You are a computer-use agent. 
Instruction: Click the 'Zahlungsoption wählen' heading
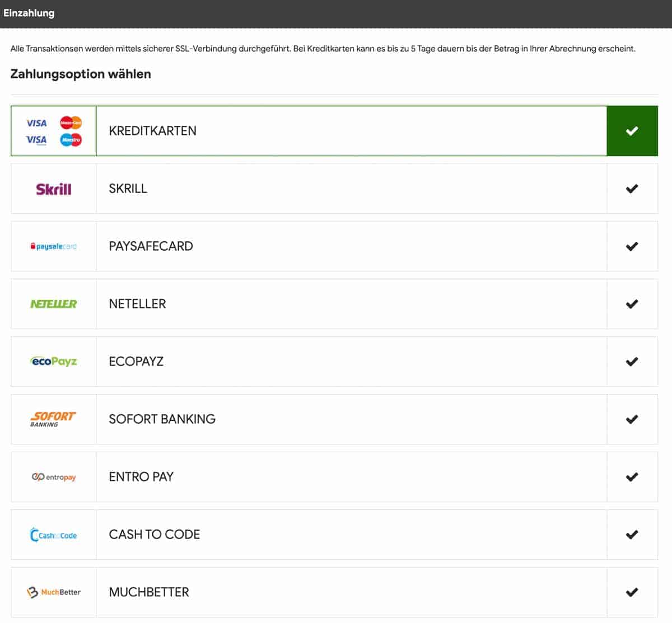81,74
